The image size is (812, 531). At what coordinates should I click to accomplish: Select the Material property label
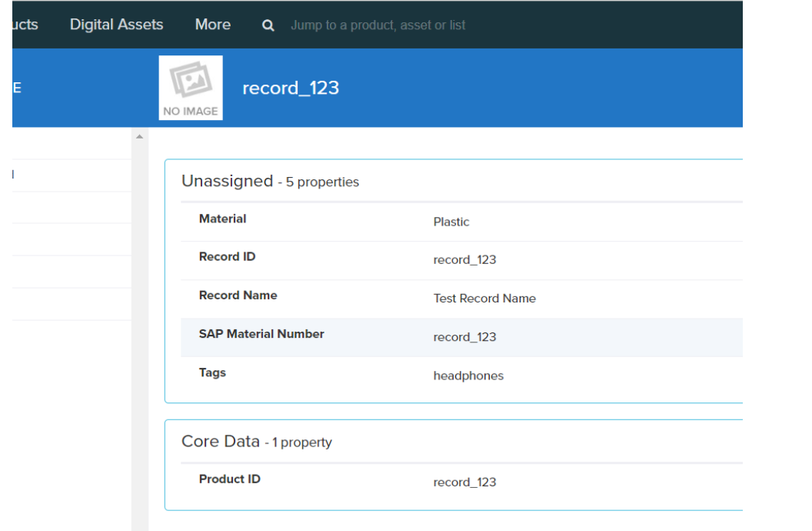click(x=222, y=219)
